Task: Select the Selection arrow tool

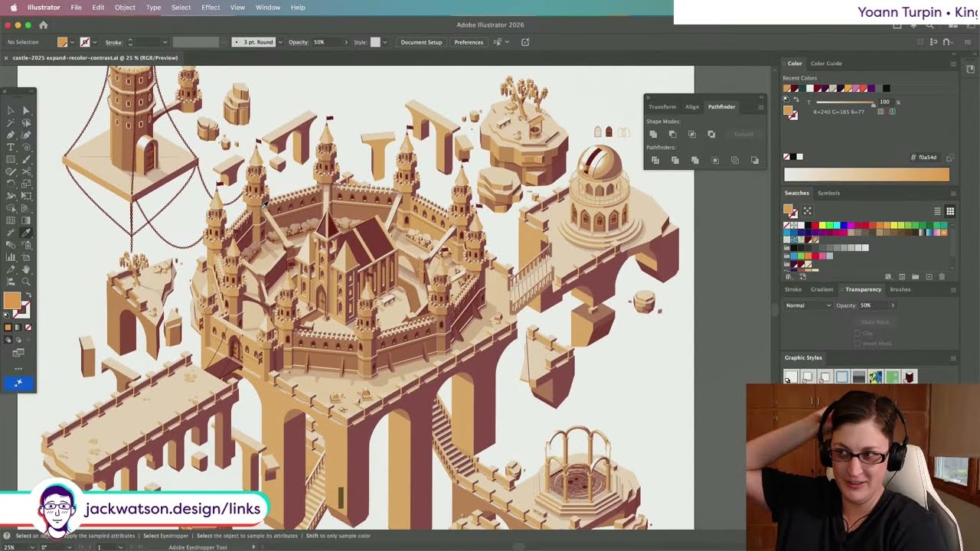Action: 11,111
